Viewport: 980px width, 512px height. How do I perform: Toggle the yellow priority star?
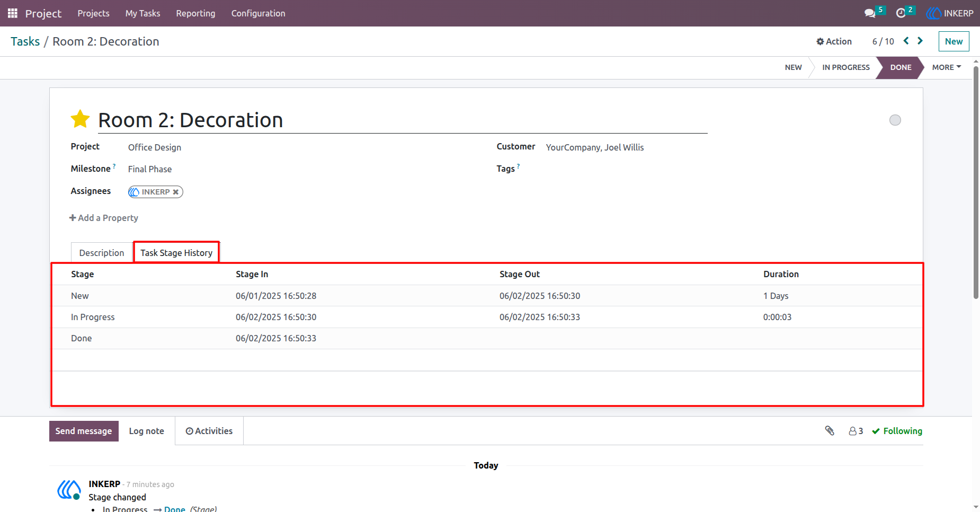pyautogui.click(x=80, y=119)
